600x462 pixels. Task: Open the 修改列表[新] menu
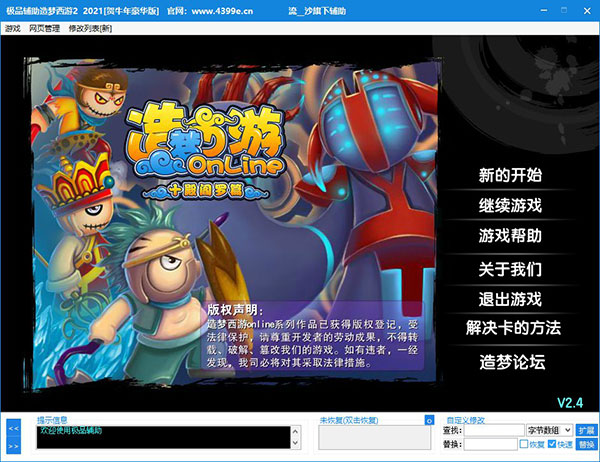pos(91,28)
